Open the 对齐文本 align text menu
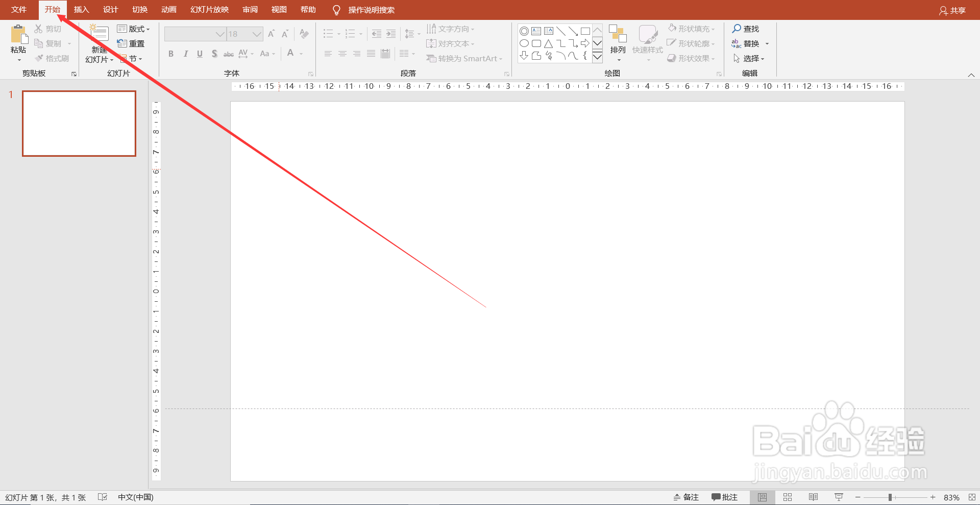The width and height of the screenshot is (980, 505). pos(451,43)
